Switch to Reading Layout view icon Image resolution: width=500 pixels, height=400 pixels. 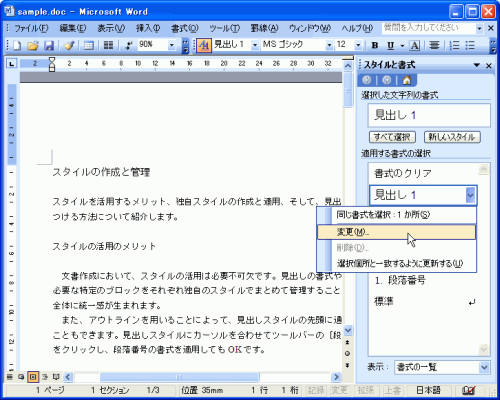click(x=56, y=377)
